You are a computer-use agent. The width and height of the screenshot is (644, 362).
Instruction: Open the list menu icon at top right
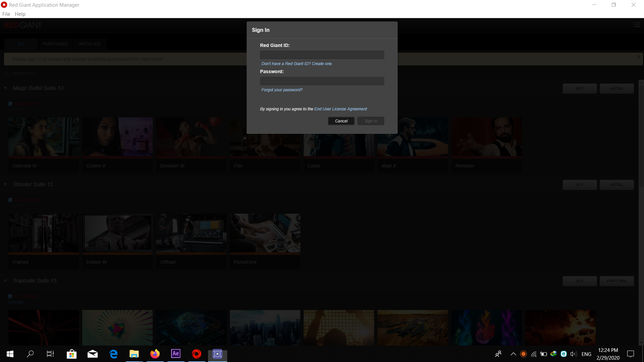point(636,25)
